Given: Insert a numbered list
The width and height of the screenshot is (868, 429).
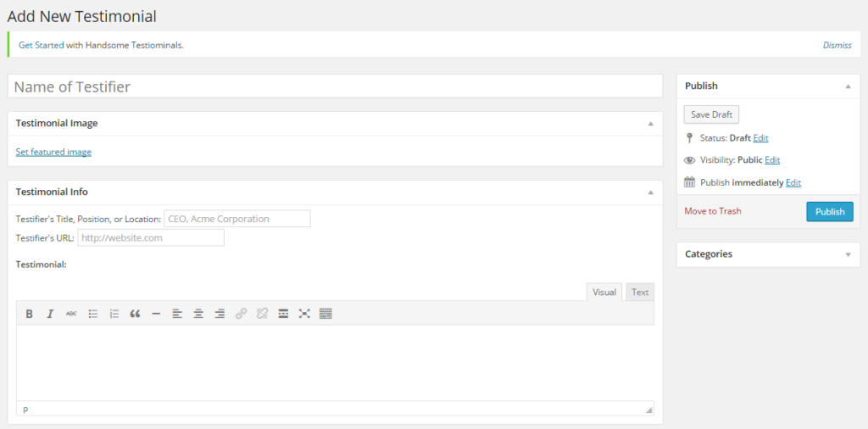Looking at the screenshot, I should (114, 314).
